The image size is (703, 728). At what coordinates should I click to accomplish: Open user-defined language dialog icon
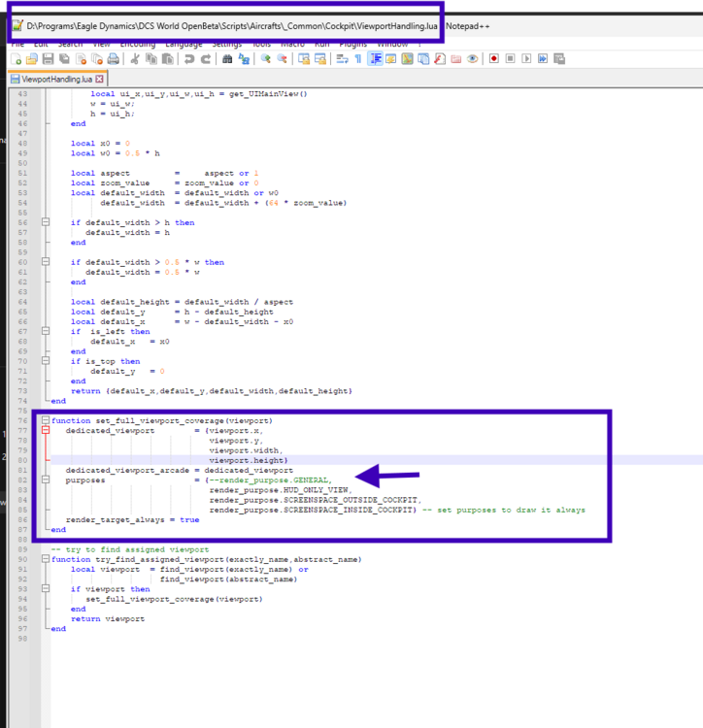(391, 59)
